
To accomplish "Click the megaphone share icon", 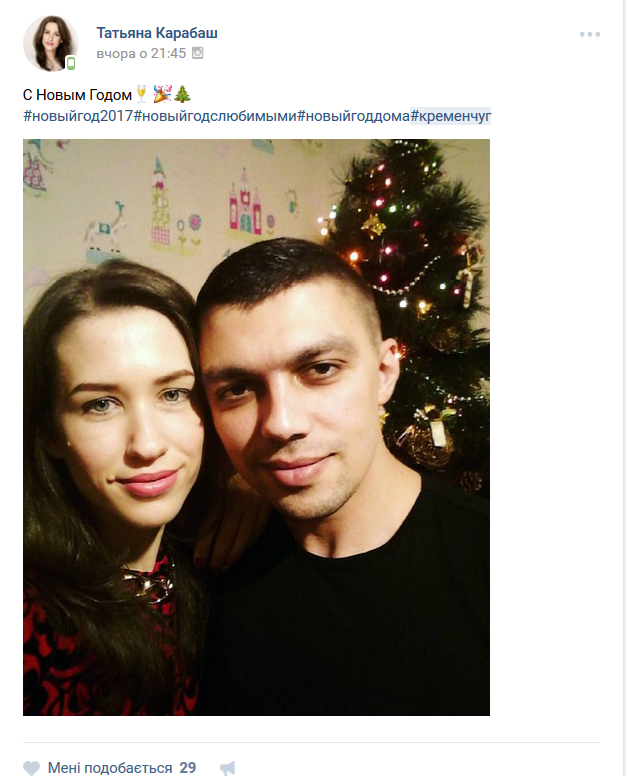I will point(228,768).
